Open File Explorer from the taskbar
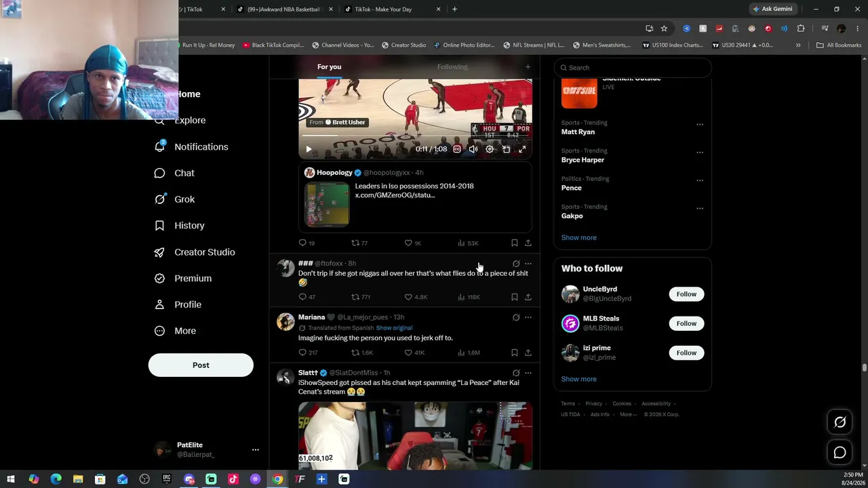868x488 pixels. coord(78,479)
